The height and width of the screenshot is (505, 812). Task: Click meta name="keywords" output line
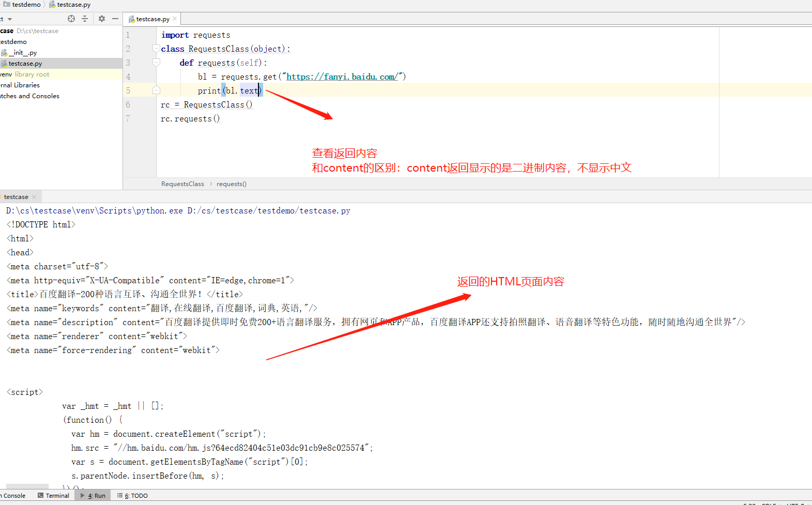162,309
